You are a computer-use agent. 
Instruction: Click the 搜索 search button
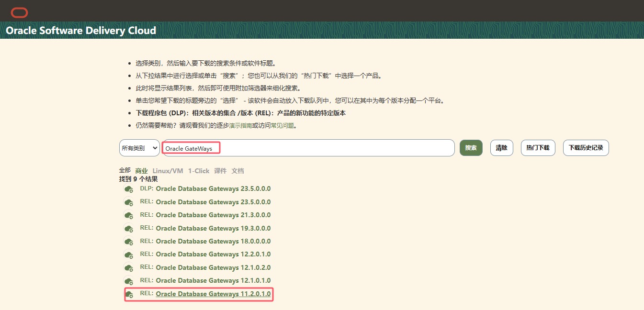[x=471, y=148]
